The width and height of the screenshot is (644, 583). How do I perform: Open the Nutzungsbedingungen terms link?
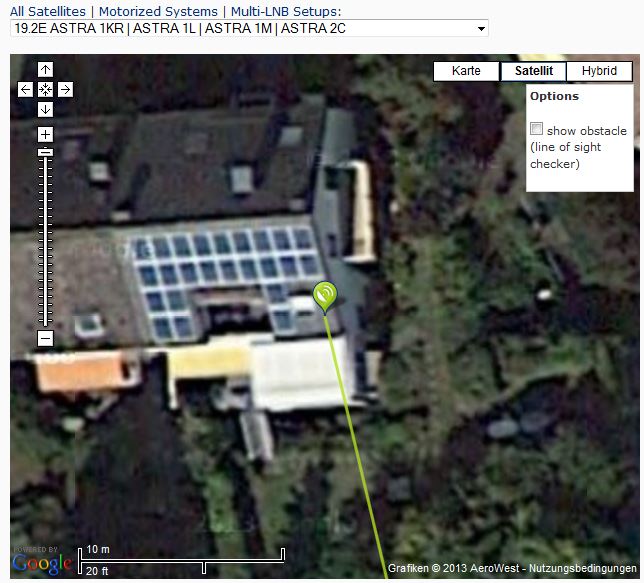(582, 568)
